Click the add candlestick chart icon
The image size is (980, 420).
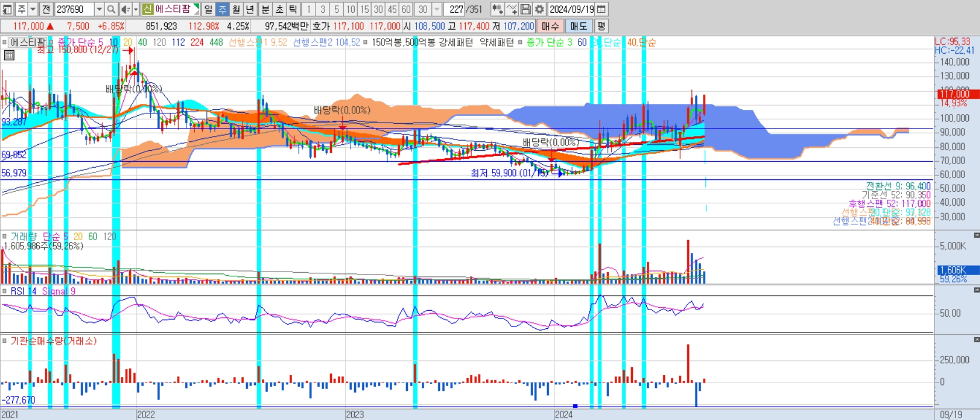[497, 9]
